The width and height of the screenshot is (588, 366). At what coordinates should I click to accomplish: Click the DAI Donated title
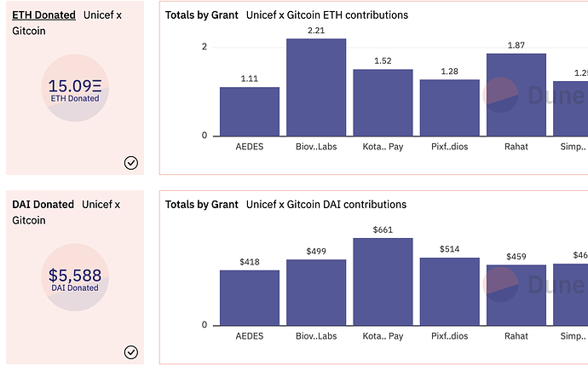[x=43, y=205]
